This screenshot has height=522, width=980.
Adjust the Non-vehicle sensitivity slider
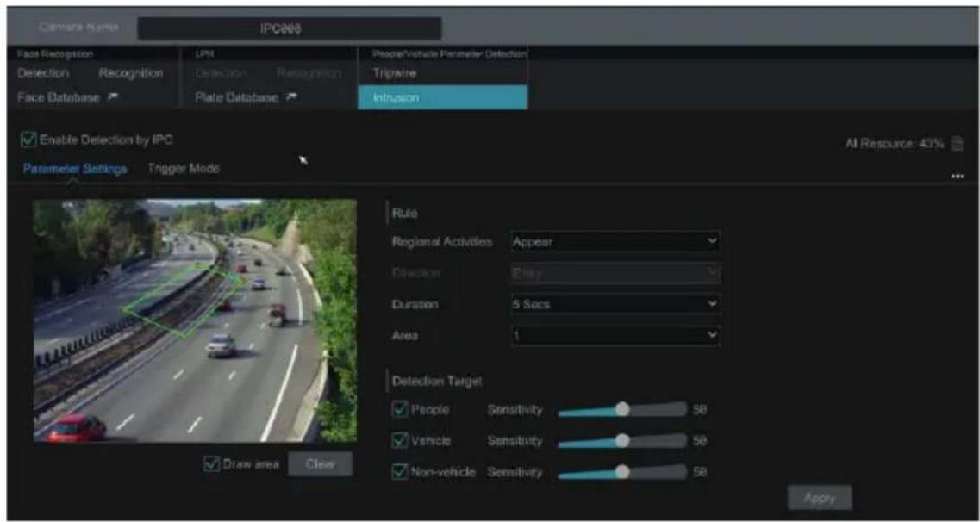pyautogui.click(x=622, y=471)
